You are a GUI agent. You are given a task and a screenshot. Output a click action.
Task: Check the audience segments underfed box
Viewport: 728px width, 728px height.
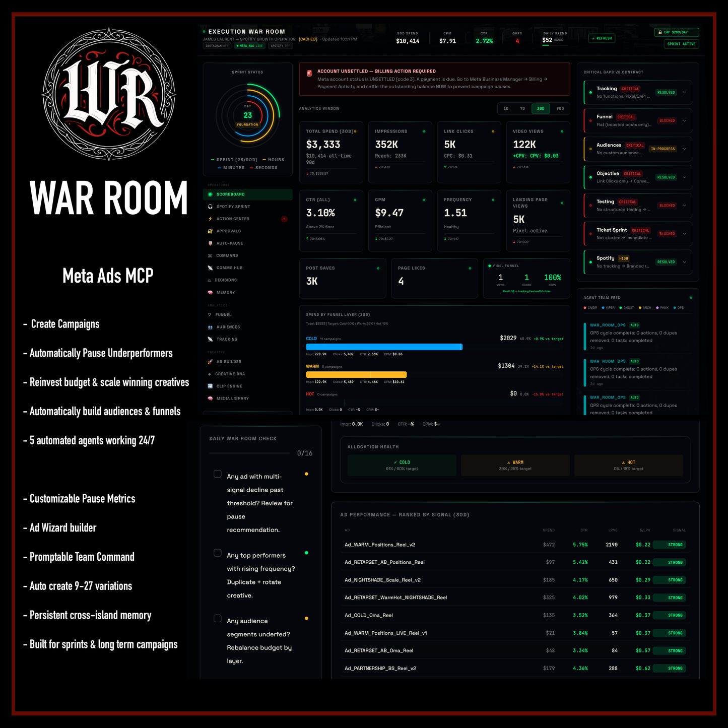(x=218, y=618)
